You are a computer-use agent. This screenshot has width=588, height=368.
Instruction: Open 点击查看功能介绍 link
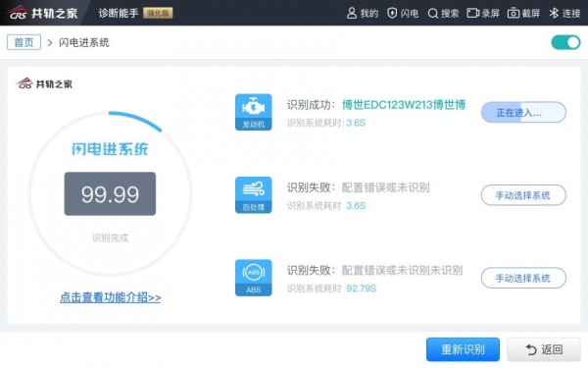coord(110,297)
